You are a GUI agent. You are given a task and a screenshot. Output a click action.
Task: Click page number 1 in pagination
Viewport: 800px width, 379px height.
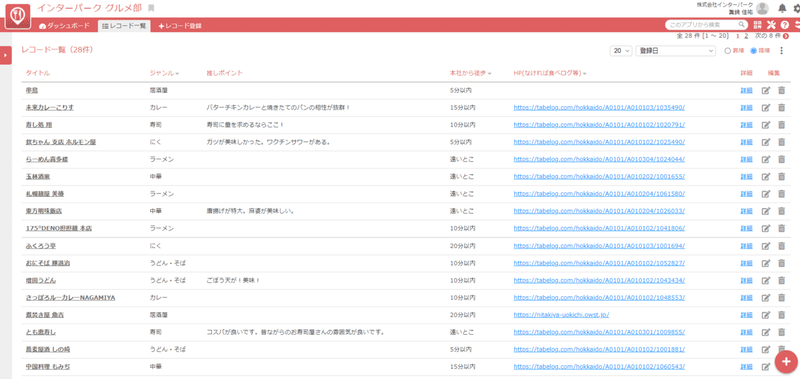tap(738, 36)
